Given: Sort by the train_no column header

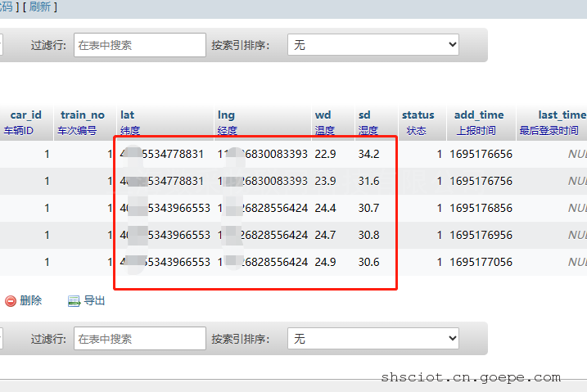Looking at the screenshot, I should tap(82, 115).
